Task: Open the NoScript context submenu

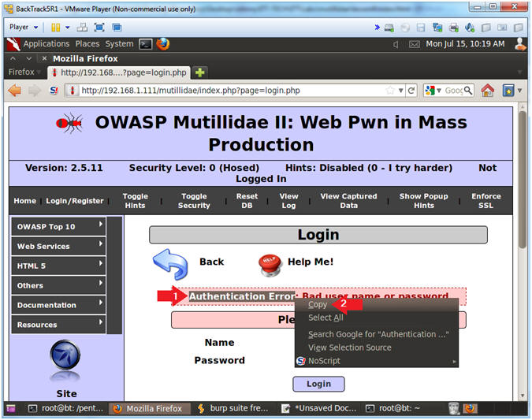Action: 377,361
